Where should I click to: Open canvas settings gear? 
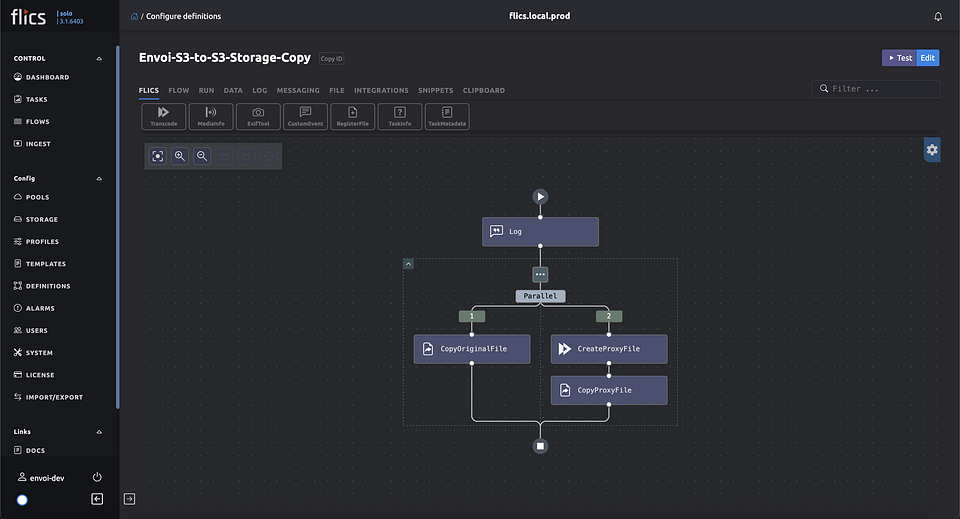[932, 150]
